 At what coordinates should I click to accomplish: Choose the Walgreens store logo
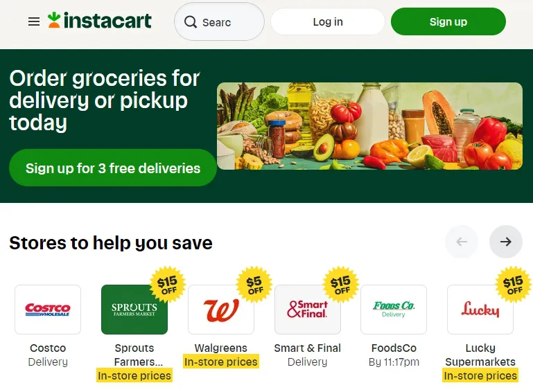pyautogui.click(x=221, y=310)
